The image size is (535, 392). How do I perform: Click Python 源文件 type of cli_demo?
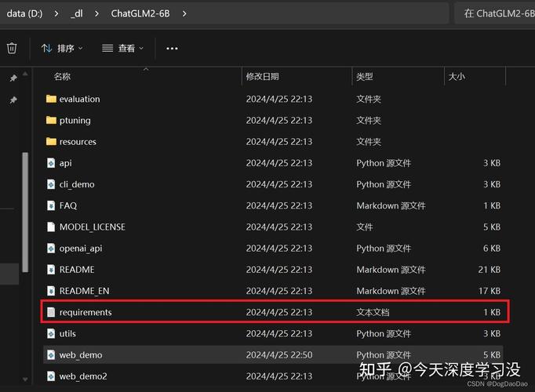coord(384,184)
